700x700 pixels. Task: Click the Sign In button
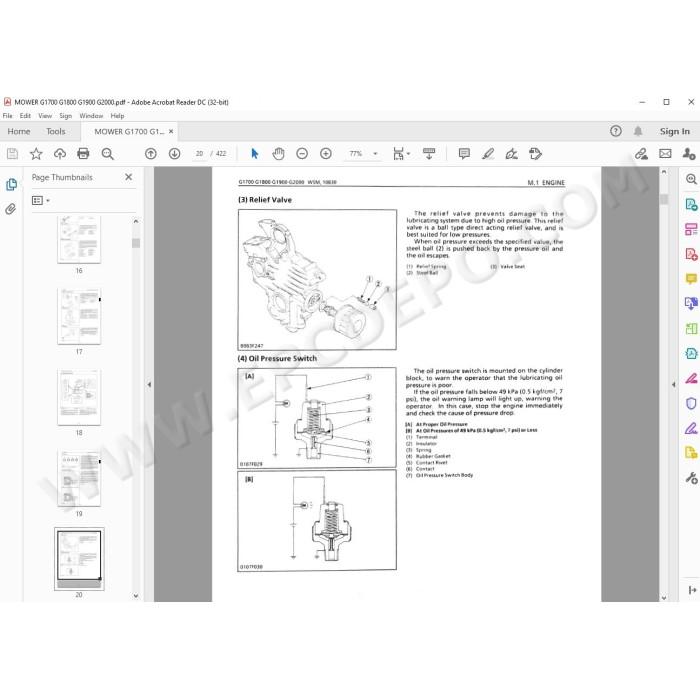click(675, 131)
